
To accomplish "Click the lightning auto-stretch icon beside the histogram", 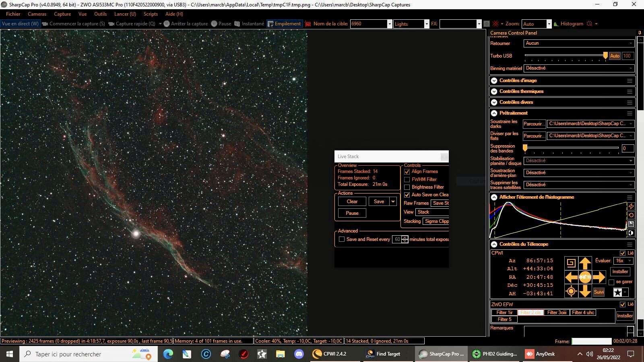I will 631,206.
